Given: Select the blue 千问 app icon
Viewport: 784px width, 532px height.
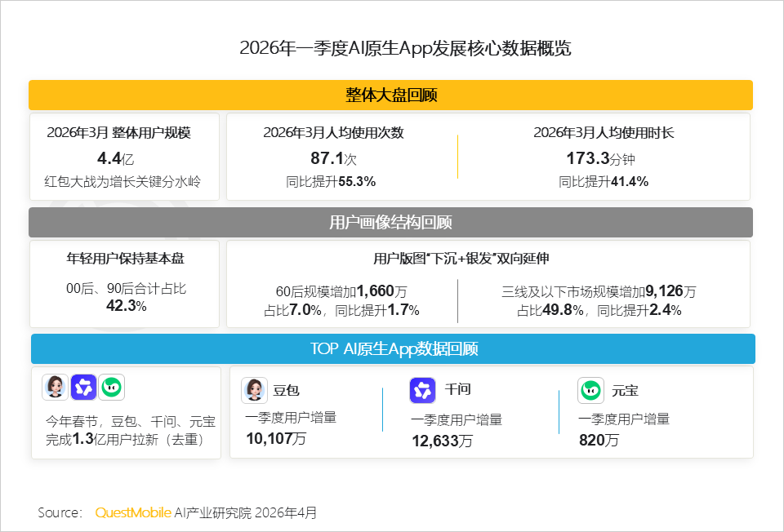Looking at the screenshot, I should click(x=422, y=390).
